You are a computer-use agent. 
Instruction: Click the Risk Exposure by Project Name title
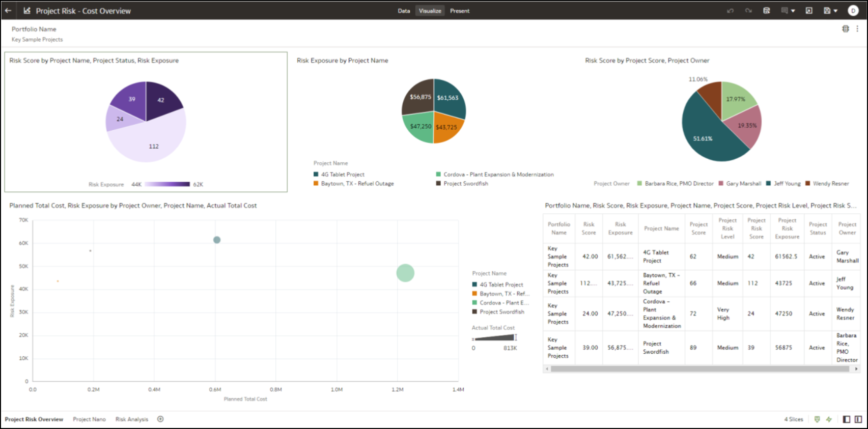pos(342,61)
